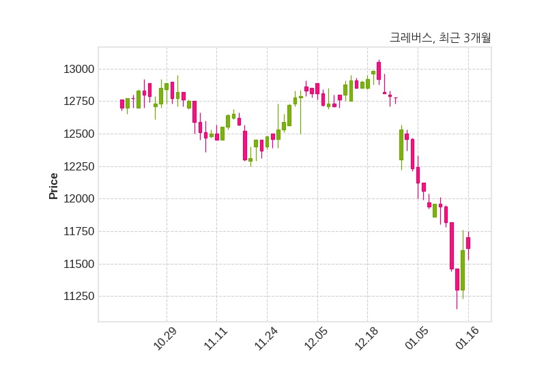546x392 pixels.
Task: Select the 13000 y-axis tick label
Action: (x=76, y=70)
